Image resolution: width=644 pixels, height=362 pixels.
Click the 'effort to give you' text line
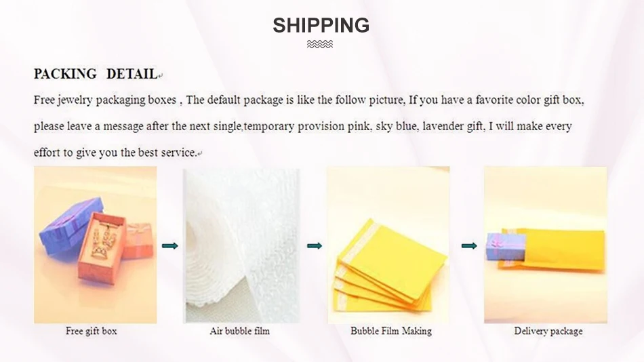[x=115, y=153]
